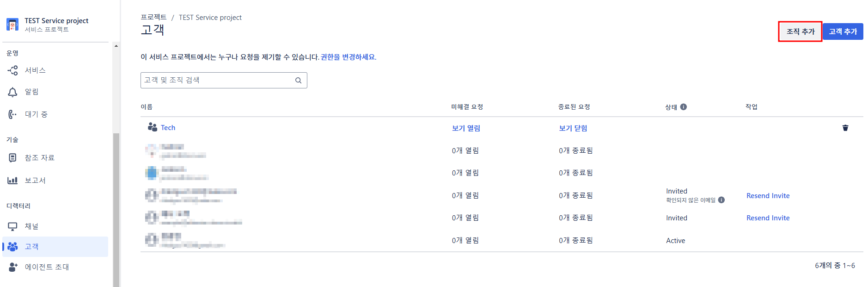Click the 채널 monitor icon
868x287 pixels.
(x=12, y=226)
